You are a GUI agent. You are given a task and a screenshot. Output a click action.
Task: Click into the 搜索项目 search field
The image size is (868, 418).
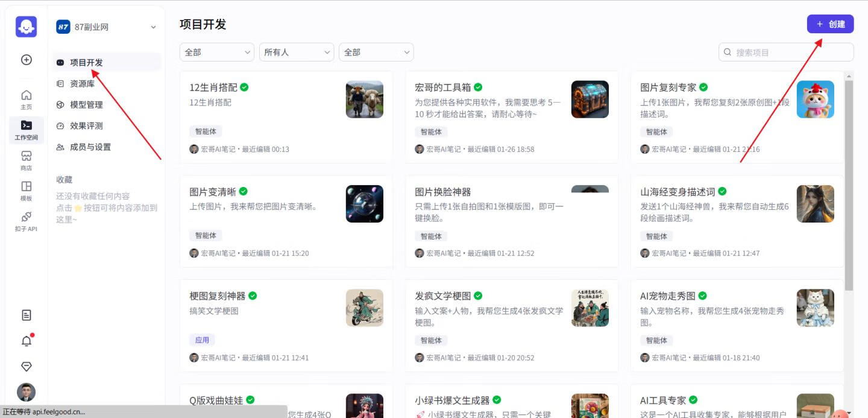tap(785, 52)
